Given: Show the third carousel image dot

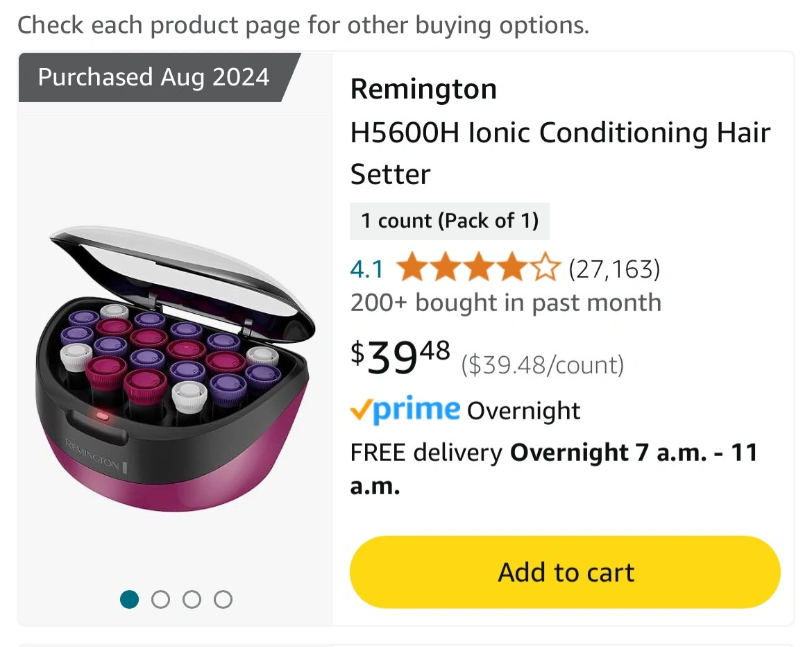Looking at the screenshot, I should tap(192, 599).
